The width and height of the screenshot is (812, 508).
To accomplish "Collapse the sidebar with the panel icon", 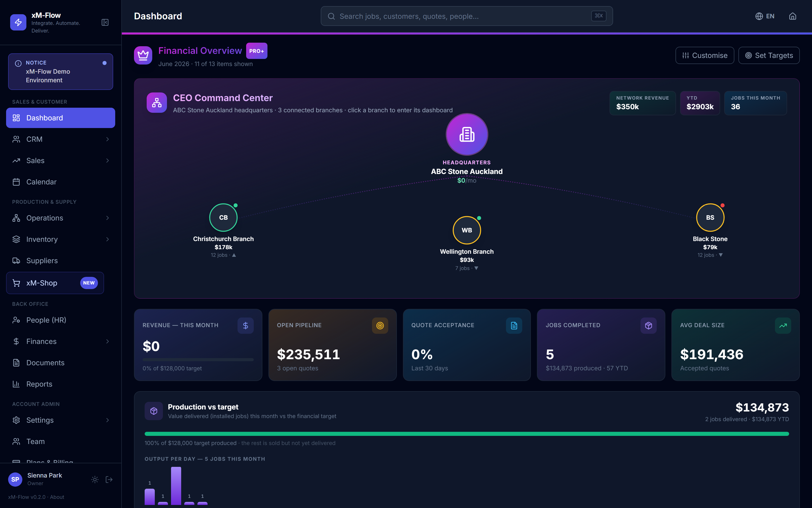I will coord(105,23).
